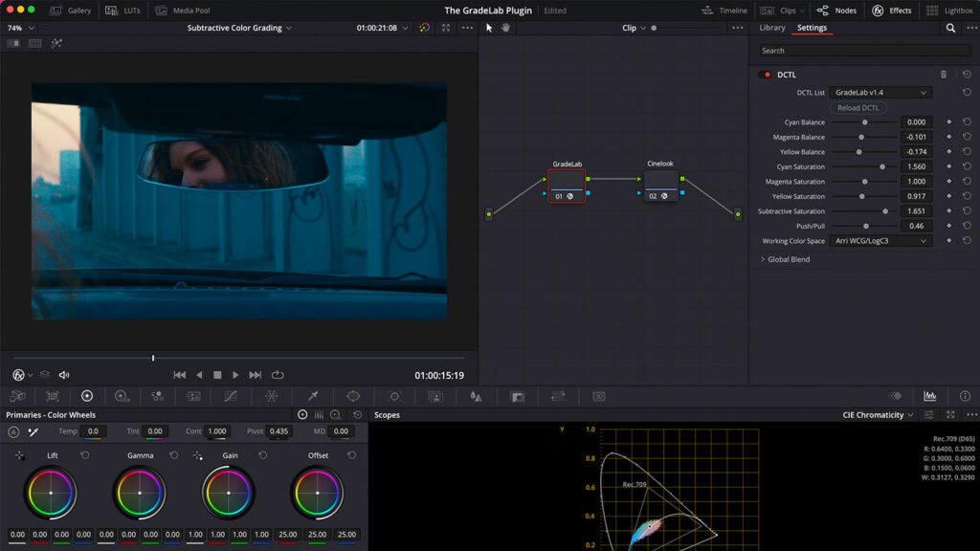Toggle the DCTL effect enable switch
The image size is (980, 551).
tap(765, 75)
